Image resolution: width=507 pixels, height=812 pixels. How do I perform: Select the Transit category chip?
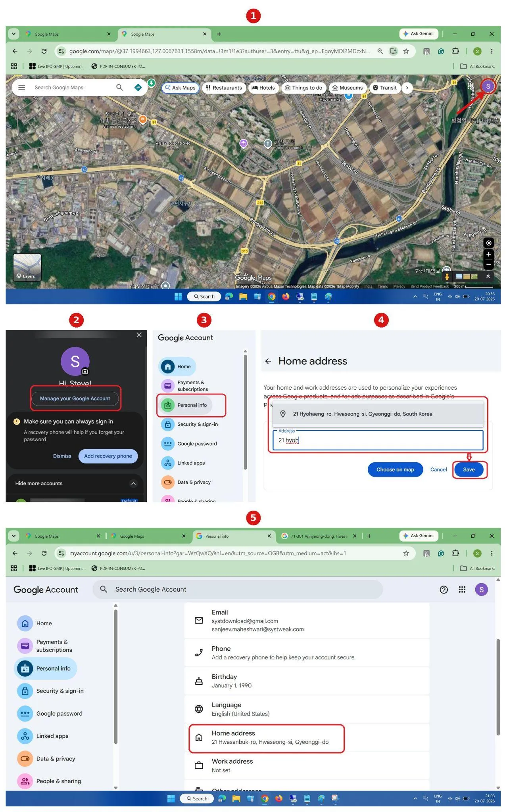pos(384,88)
